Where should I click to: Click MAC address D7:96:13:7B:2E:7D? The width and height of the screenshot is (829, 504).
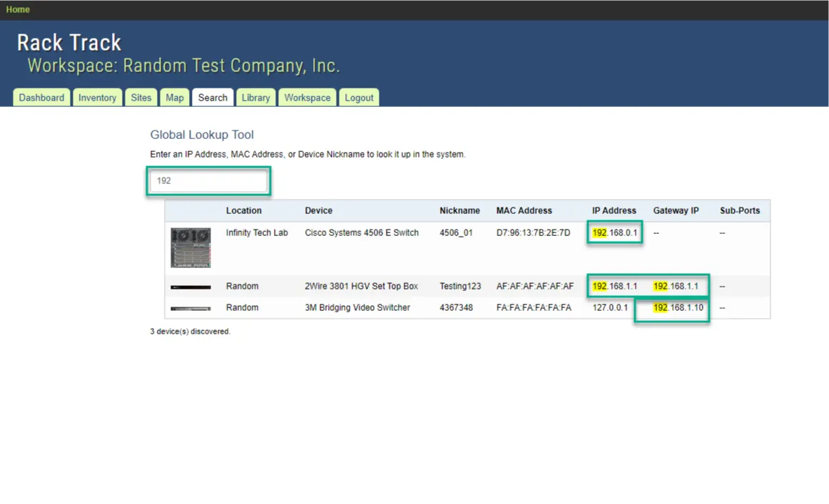(x=533, y=232)
